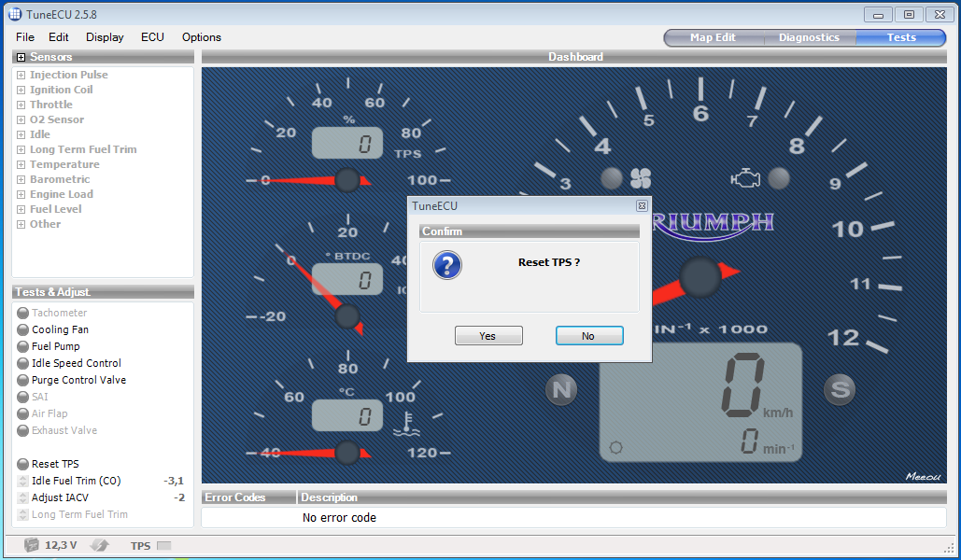
Task: Expand the Barometric sensor node
Action: tap(21, 179)
